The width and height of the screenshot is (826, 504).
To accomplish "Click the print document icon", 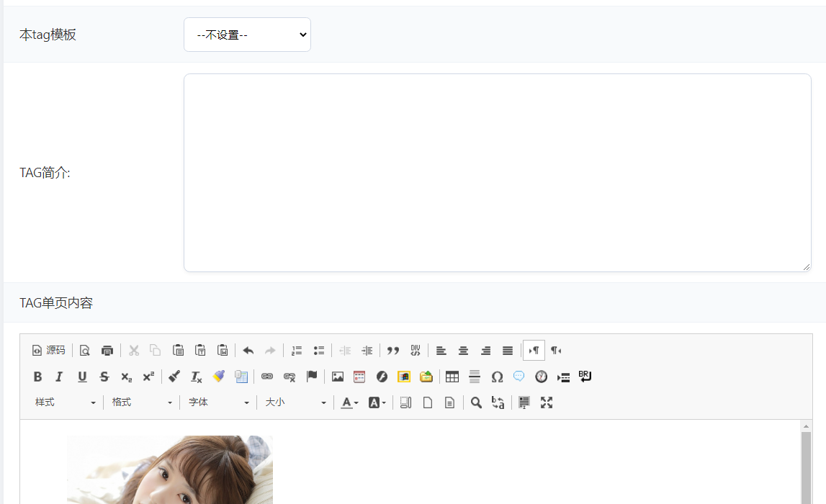I will [x=107, y=351].
